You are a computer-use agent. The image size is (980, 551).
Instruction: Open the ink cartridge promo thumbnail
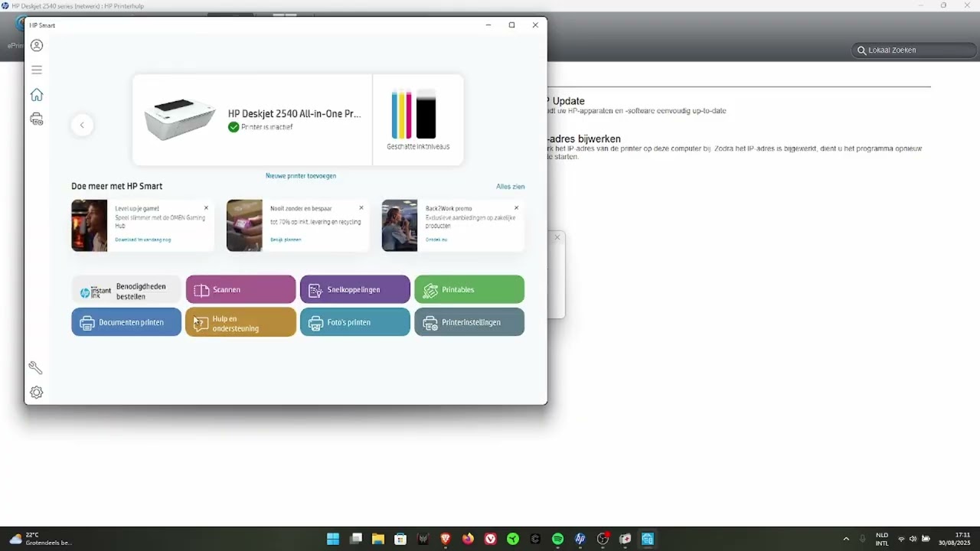244,226
